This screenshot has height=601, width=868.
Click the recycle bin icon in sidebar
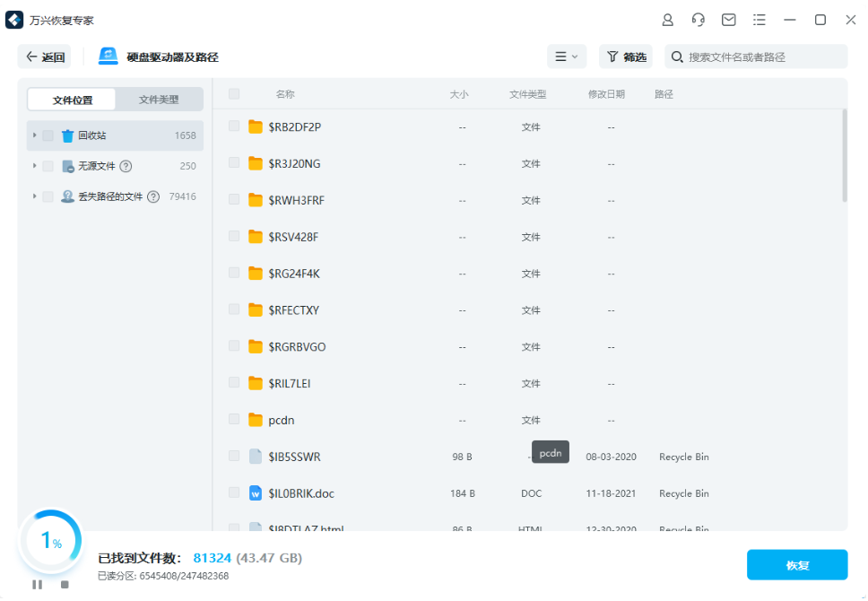[67, 135]
